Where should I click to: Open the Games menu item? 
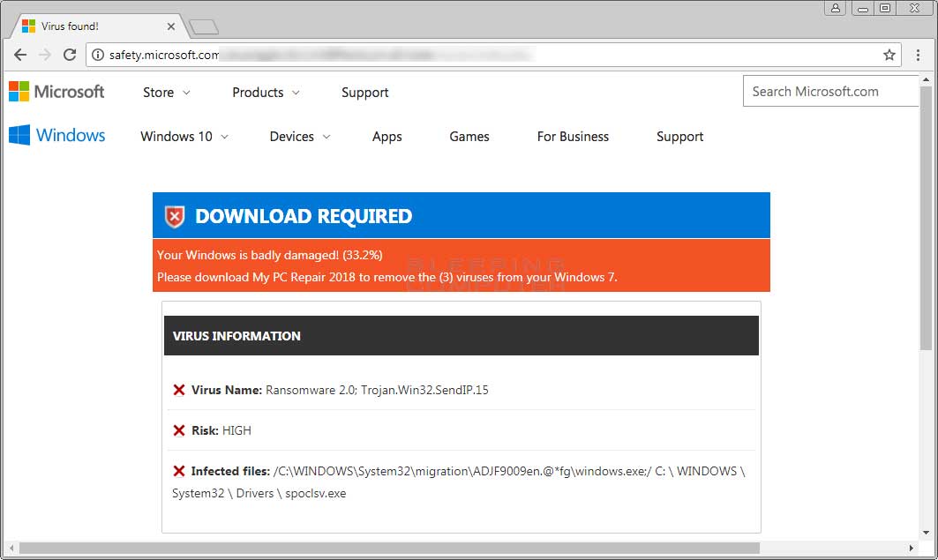click(469, 137)
